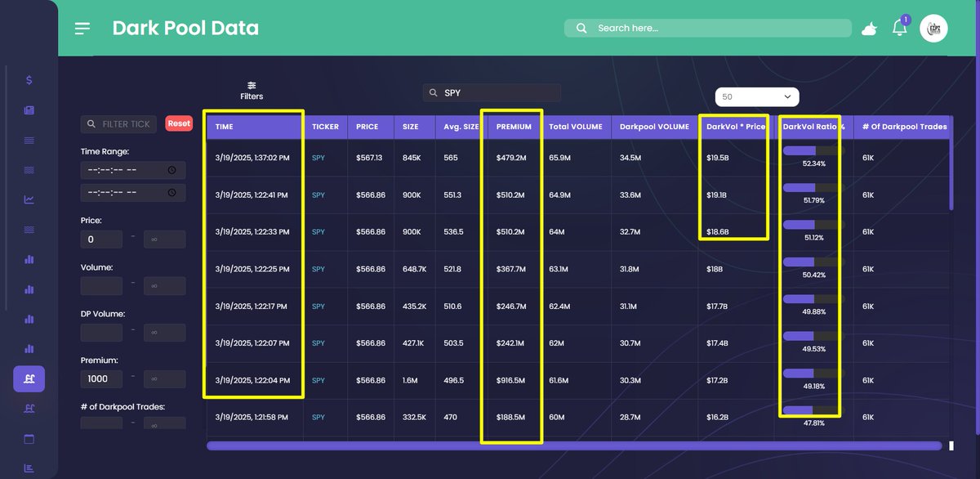
Task: Focus the FILTER TICK input
Action: click(119, 123)
